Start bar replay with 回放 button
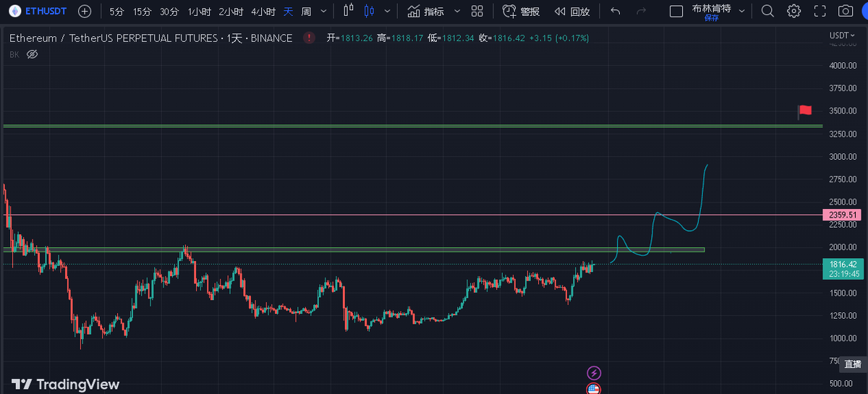The image size is (868, 394). pyautogui.click(x=571, y=12)
